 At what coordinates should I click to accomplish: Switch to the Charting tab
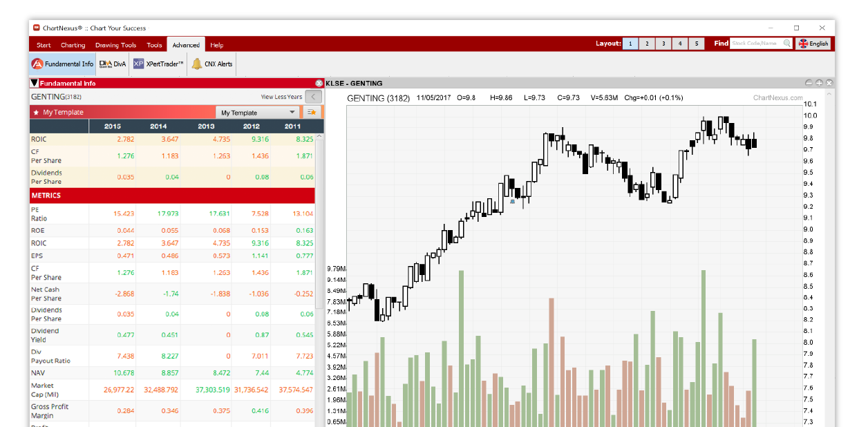(x=73, y=45)
